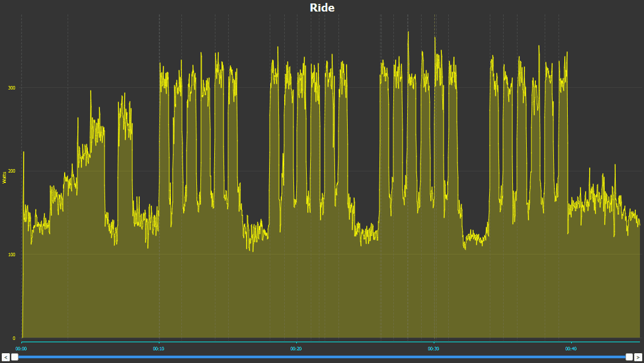Click the right scroll arrow button
644x363 pixels.
638,357
